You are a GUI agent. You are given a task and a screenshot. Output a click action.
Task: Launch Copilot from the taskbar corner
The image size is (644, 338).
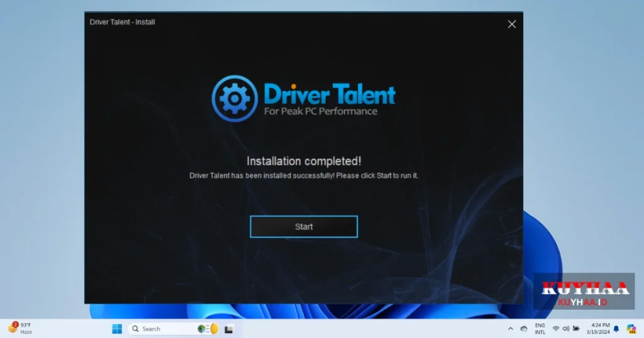pyautogui.click(x=631, y=329)
